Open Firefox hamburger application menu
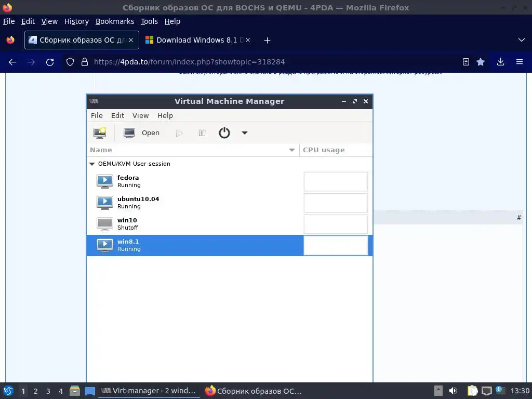Screen dimensions: 532x399 click(x=520, y=62)
